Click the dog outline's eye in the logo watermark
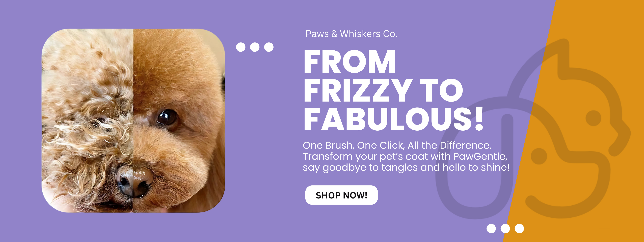Screen dimensions: 644x242 click(x=539, y=156)
